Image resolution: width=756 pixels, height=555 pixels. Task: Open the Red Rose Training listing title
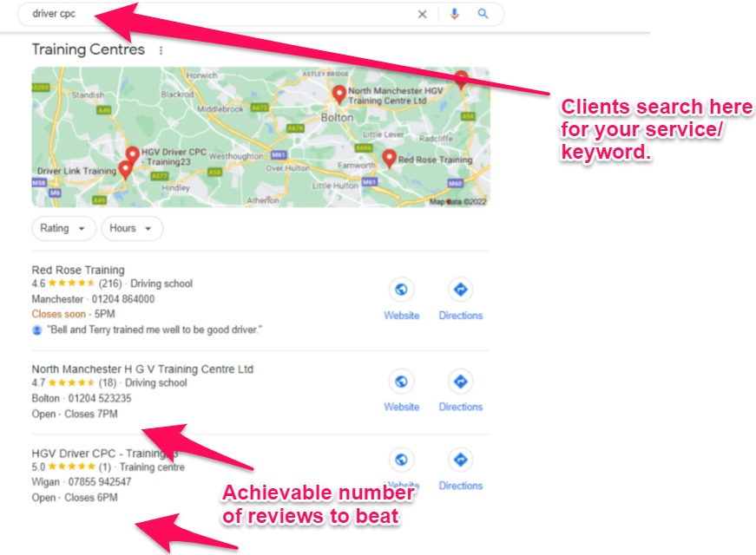78,270
